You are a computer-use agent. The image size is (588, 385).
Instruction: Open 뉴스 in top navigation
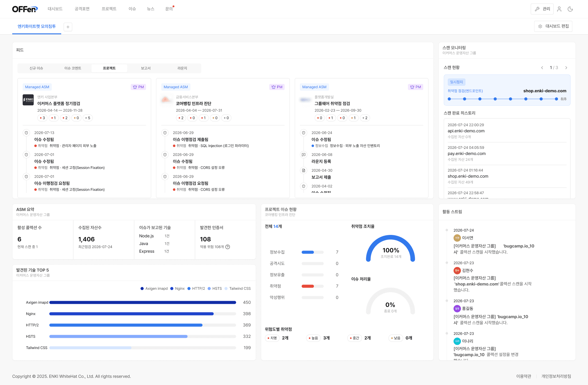click(151, 9)
